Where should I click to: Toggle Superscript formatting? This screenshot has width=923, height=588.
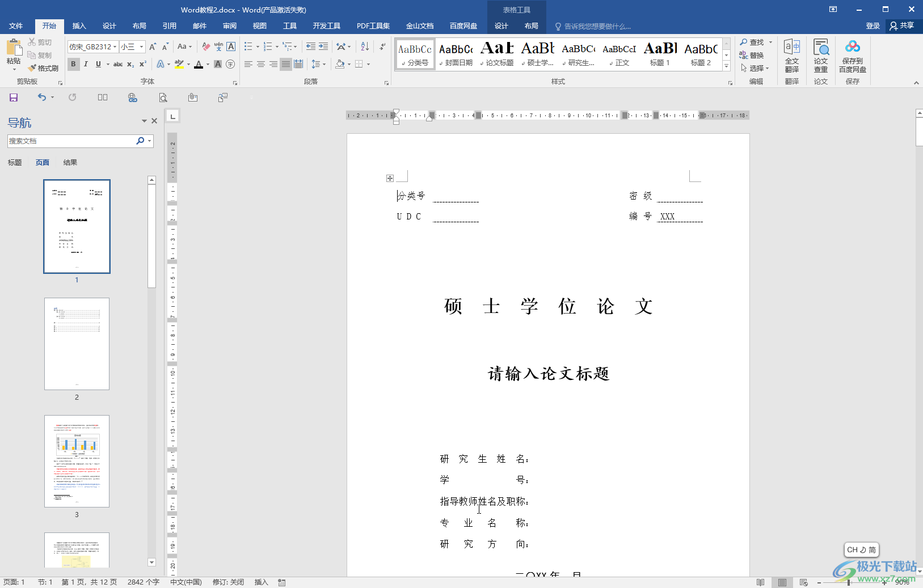[143, 64]
